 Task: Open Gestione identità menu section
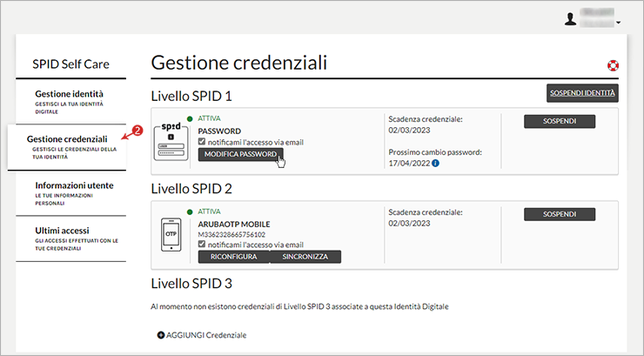tap(70, 102)
